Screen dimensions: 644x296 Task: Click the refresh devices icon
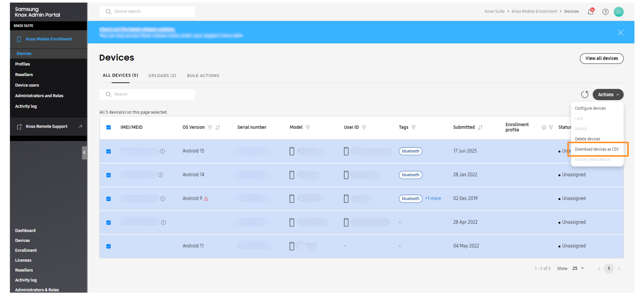(x=585, y=95)
